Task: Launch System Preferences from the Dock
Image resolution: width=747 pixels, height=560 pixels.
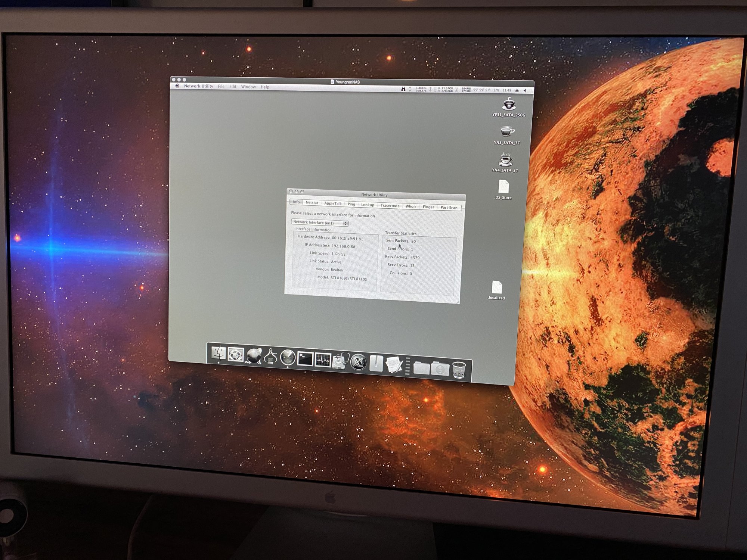Action: [236, 354]
